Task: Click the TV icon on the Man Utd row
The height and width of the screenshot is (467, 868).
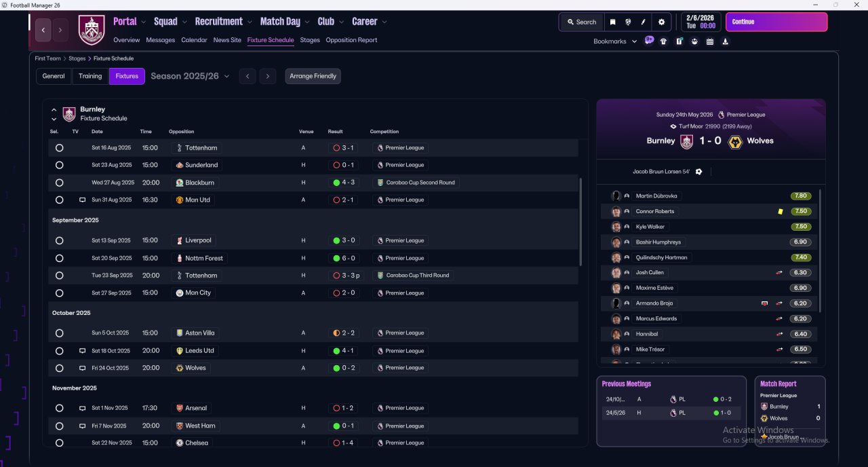Action: (x=83, y=200)
